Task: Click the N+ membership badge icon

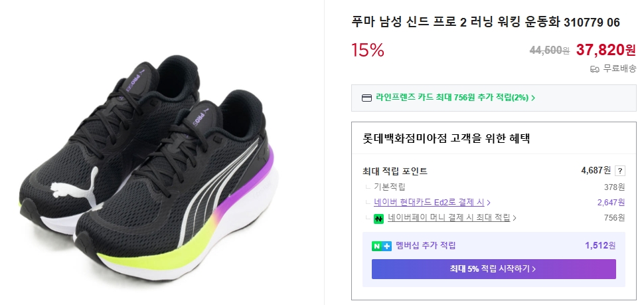Action: [x=382, y=246]
